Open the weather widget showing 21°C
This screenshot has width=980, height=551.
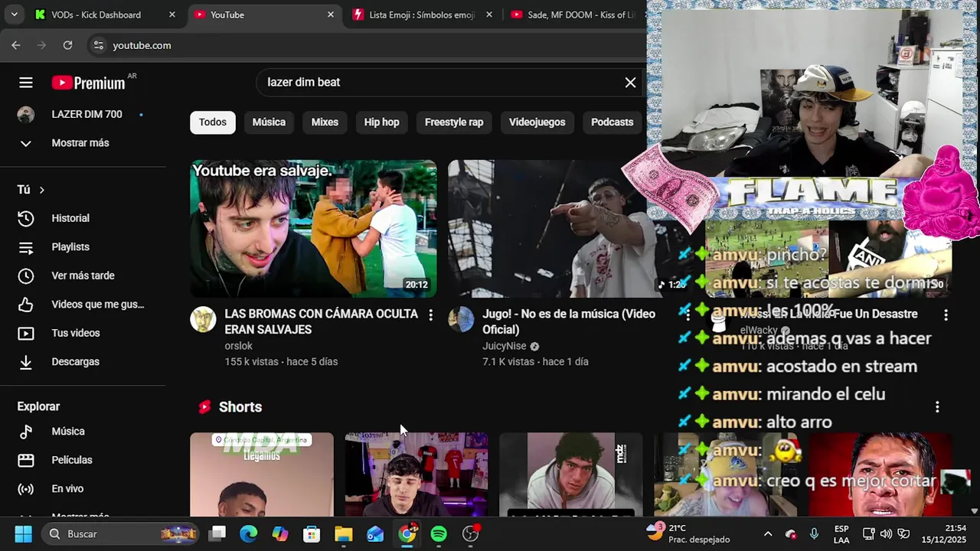(688, 534)
